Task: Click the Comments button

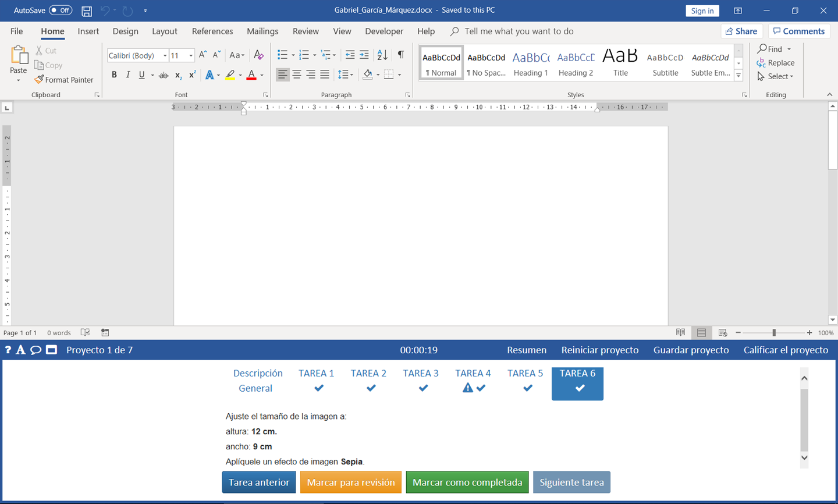Action: click(x=799, y=31)
